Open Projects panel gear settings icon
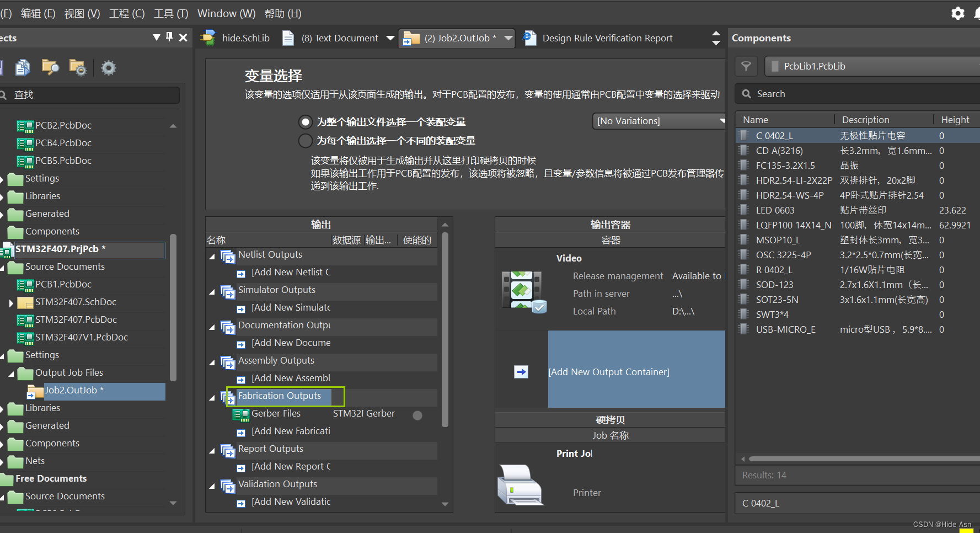This screenshot has width=980, height=533. tap(109, 68)
